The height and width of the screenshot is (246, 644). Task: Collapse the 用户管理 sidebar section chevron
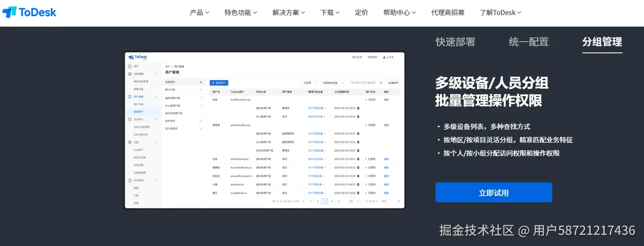tap(156, 97)
